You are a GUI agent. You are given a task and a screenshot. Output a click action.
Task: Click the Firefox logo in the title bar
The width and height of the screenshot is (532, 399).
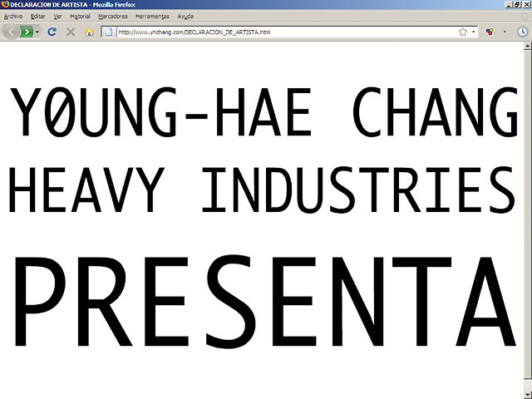coord(5,4)
